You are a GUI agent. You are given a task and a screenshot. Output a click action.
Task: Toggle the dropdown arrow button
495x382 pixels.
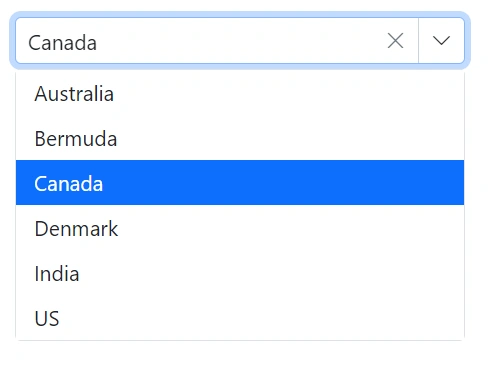[x=441, y=41]
